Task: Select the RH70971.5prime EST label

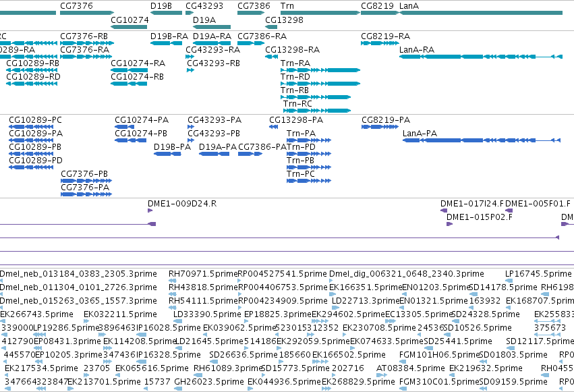Action: pyautogui.click(x=203, y=274)
